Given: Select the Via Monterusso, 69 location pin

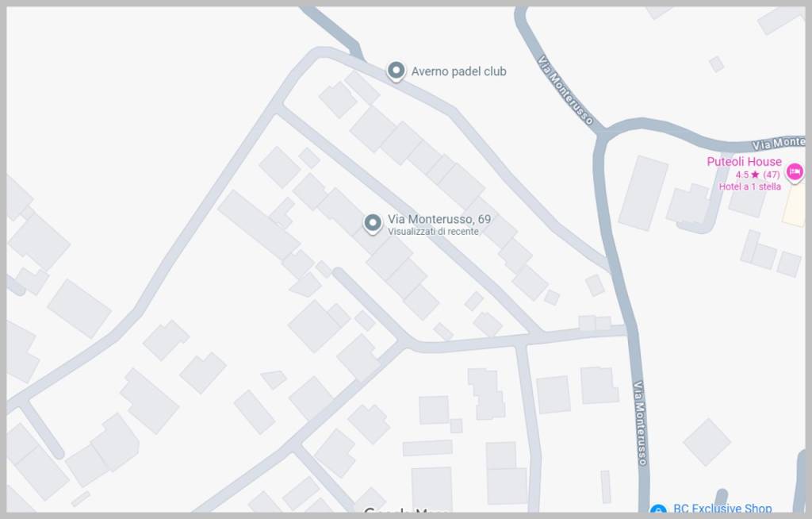Looking at the screenshot, I should coord(373,224).
